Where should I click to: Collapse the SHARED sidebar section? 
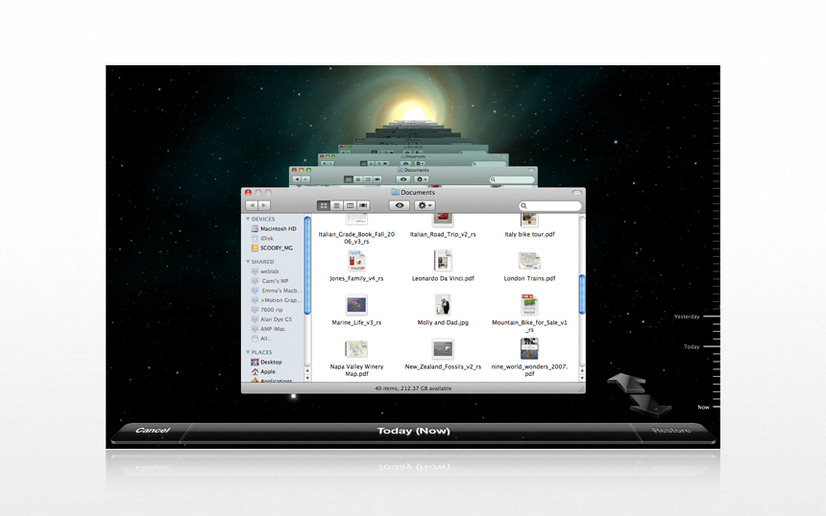pos(248,262)
